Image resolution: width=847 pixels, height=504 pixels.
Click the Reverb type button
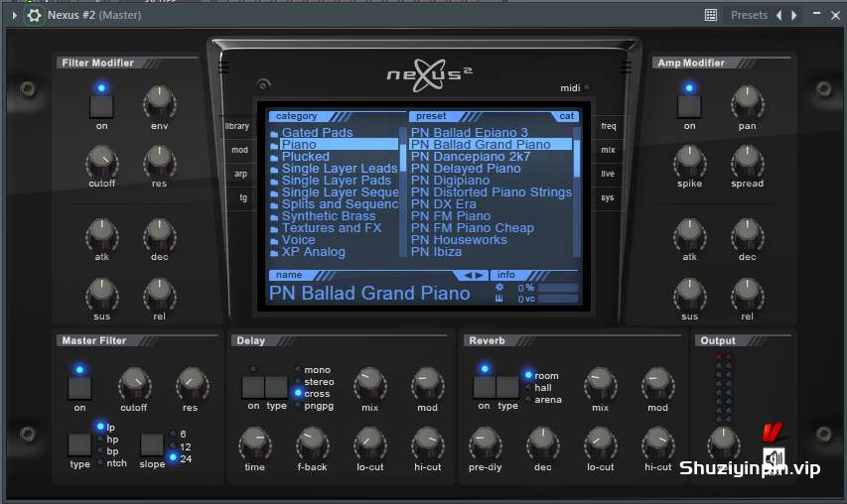(507, 388)
